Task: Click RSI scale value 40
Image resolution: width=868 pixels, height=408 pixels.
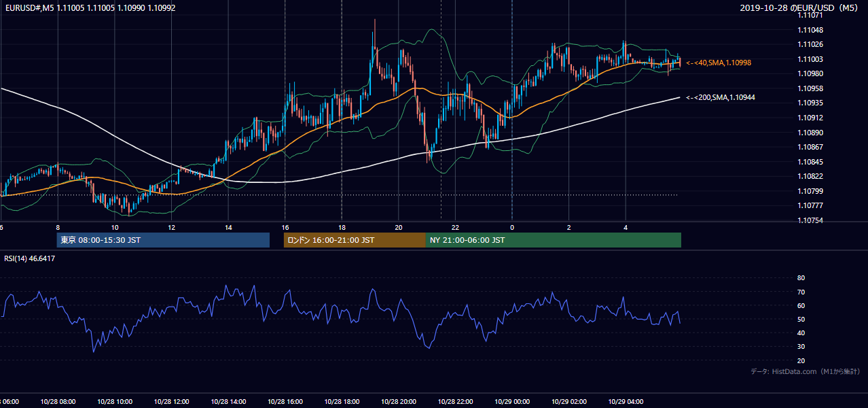Action: click(801, 333)
